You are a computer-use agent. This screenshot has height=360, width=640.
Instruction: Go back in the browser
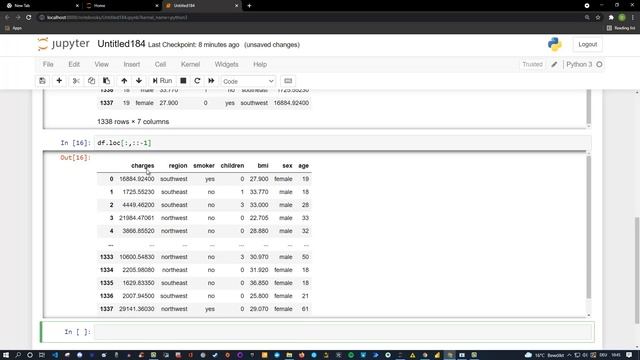(x=7, y=18)
